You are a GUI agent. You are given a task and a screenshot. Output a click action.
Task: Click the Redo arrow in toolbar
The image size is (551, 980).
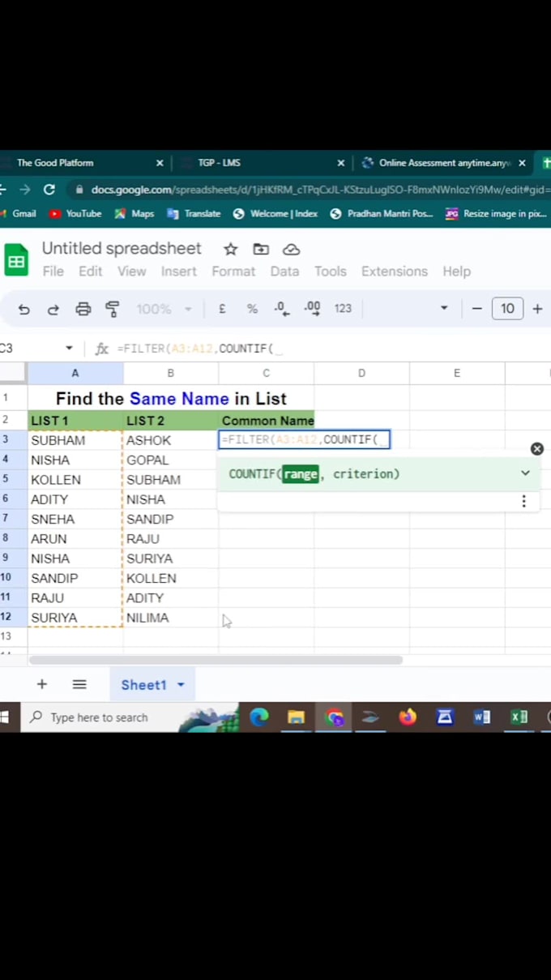tap(53, 309)
